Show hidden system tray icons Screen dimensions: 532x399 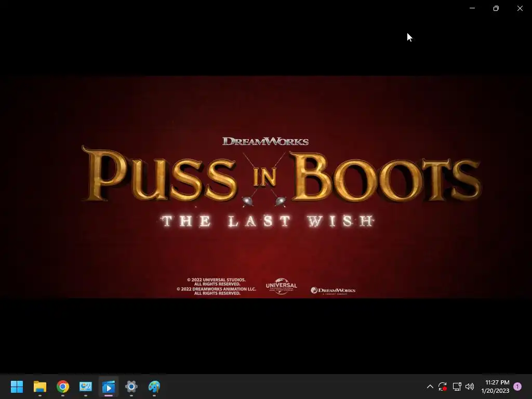click(x=430, y=387)
